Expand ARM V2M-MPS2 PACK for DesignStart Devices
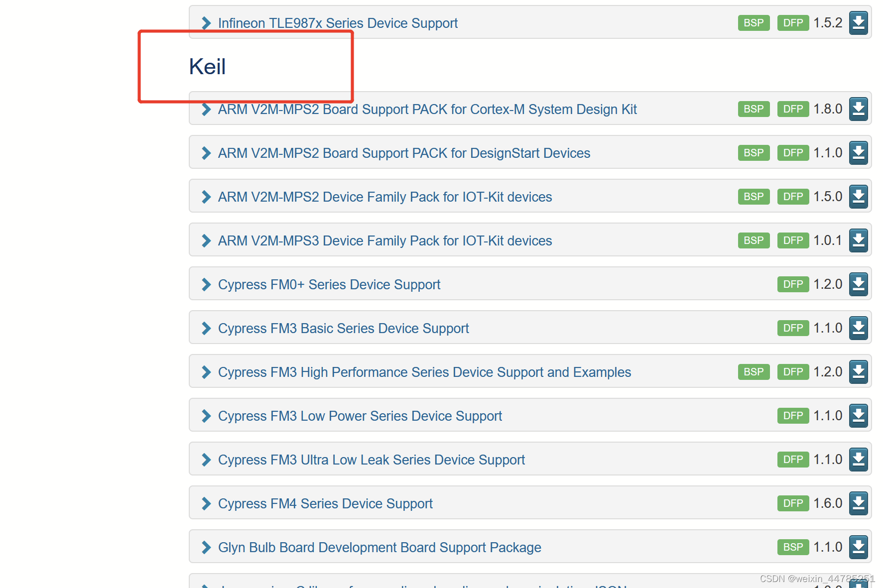 click(x=206, y=153)
